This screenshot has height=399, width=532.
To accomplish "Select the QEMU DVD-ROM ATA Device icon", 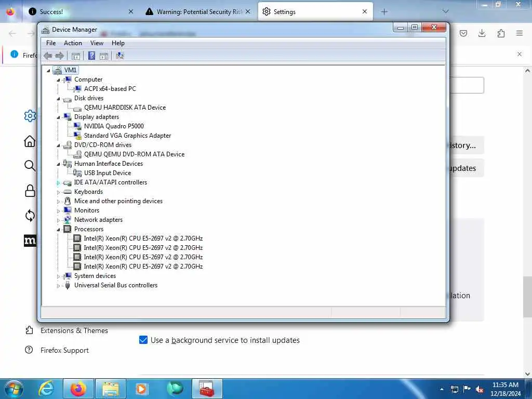I will point(78,154).
